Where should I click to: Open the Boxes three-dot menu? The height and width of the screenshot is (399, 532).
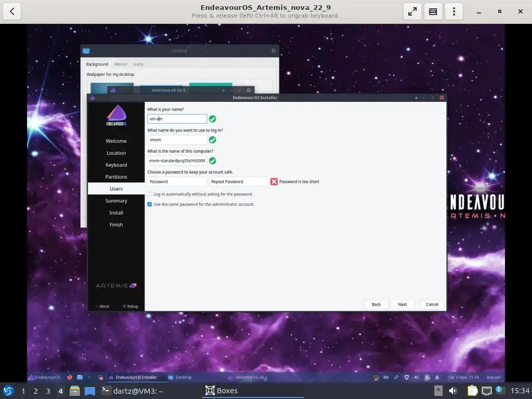(454, 11)
